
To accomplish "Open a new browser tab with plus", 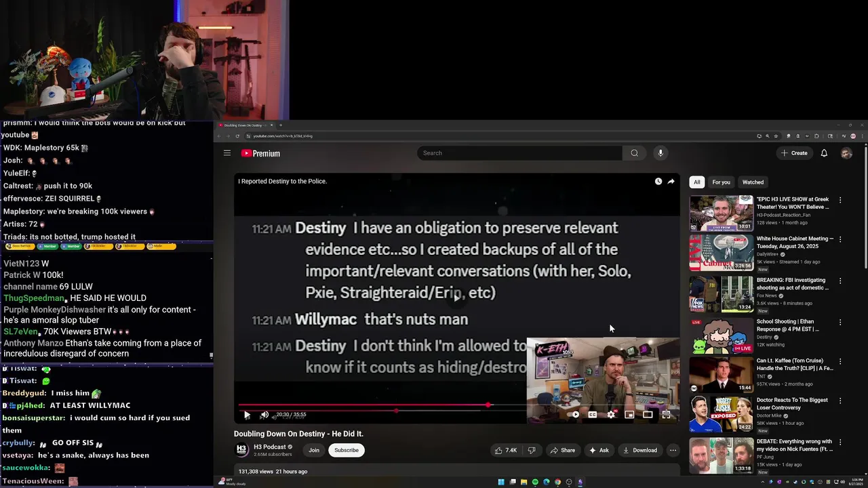I will 281,125.
